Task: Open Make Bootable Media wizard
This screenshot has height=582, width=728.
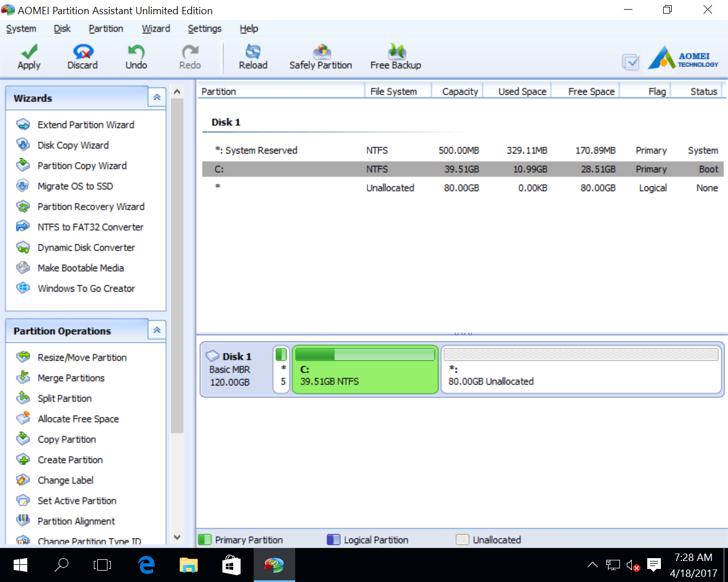Action: [80, 268]
